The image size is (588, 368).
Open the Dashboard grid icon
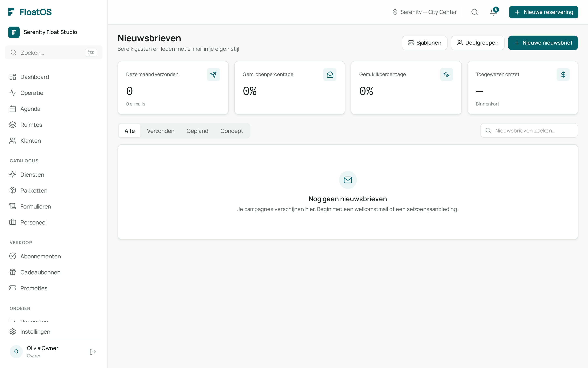point(13,77)
